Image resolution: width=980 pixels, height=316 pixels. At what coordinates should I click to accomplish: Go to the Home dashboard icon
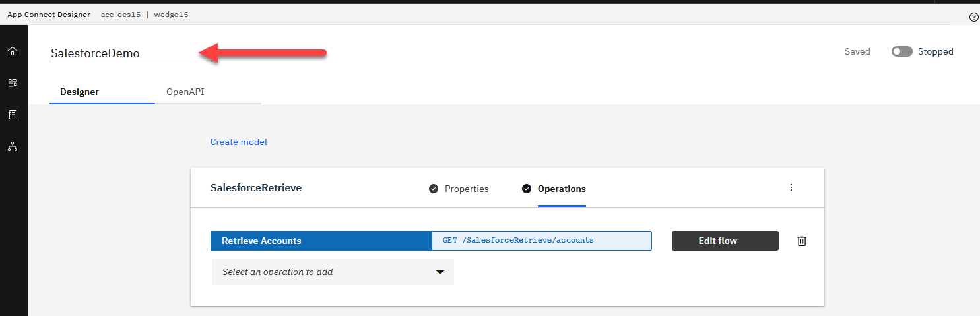tap(13, 51)
